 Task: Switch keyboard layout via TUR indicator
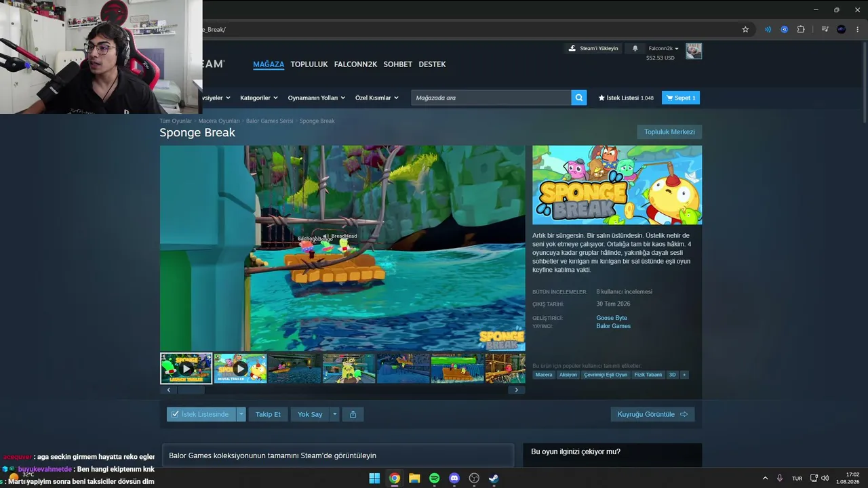pos(797,479)
